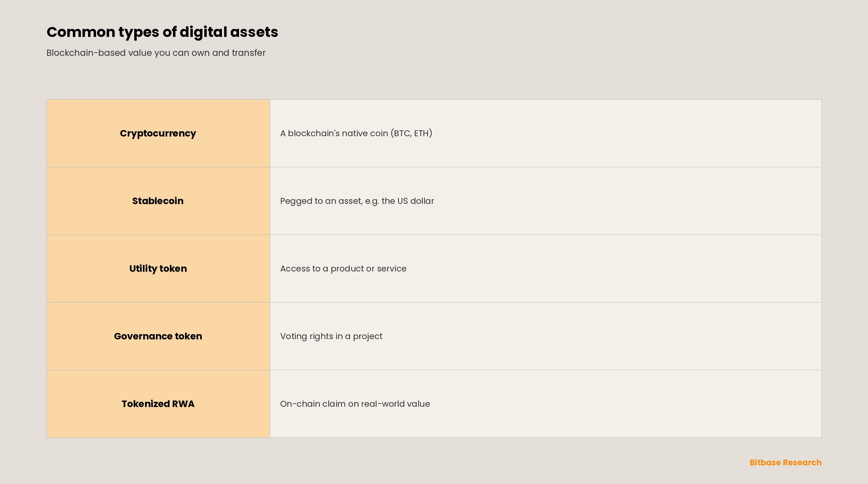Viewport: 868px width, 484px height.
Task: Click 'Voting rights in a project' text
Action: point(331,336)
